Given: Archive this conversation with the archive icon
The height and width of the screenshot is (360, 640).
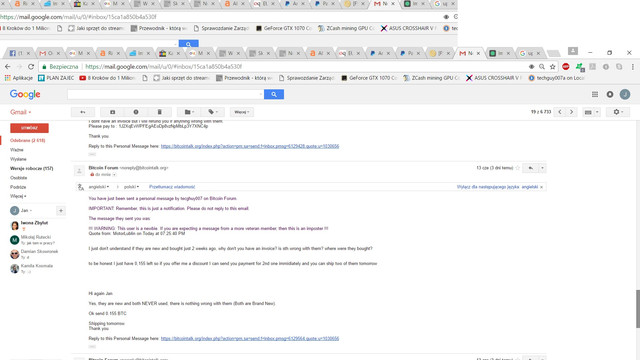Looking at the screenshot, I should [x=112, y=112].
